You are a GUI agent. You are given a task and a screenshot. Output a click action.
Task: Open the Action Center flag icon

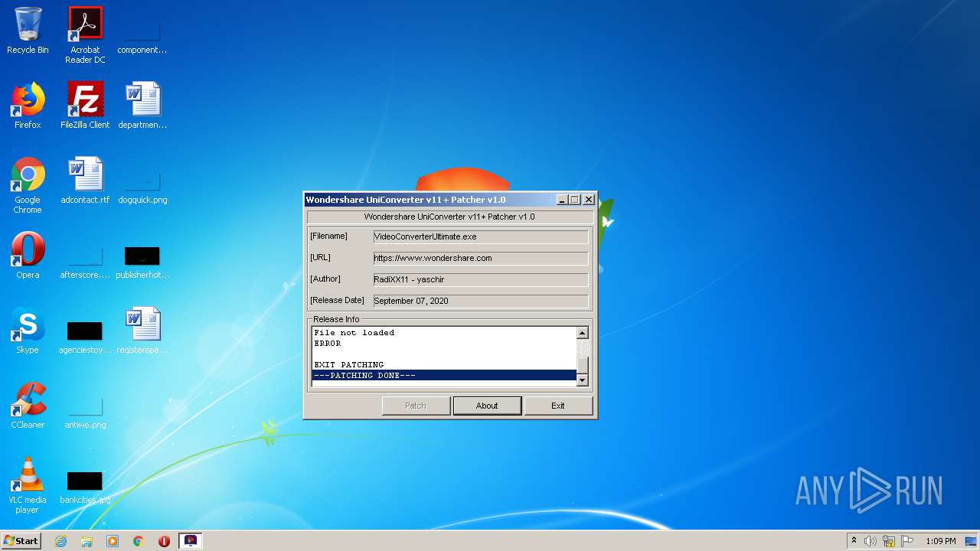[907, 541]
